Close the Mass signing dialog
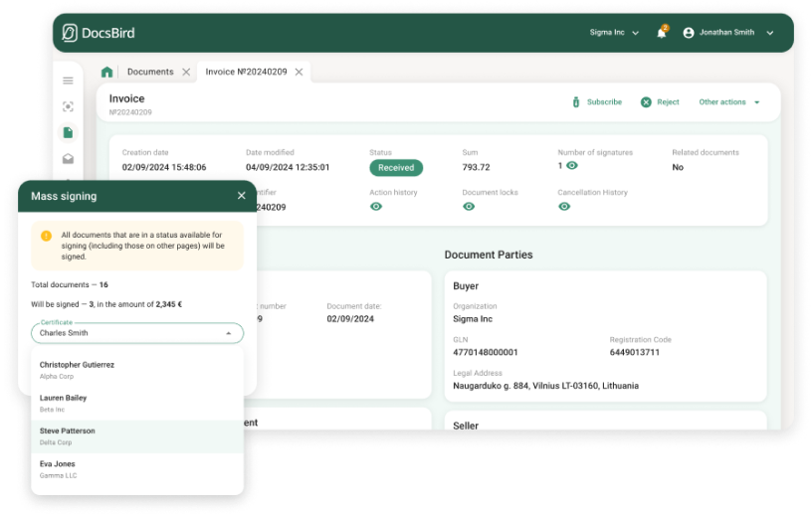 (x=241, y=196)
